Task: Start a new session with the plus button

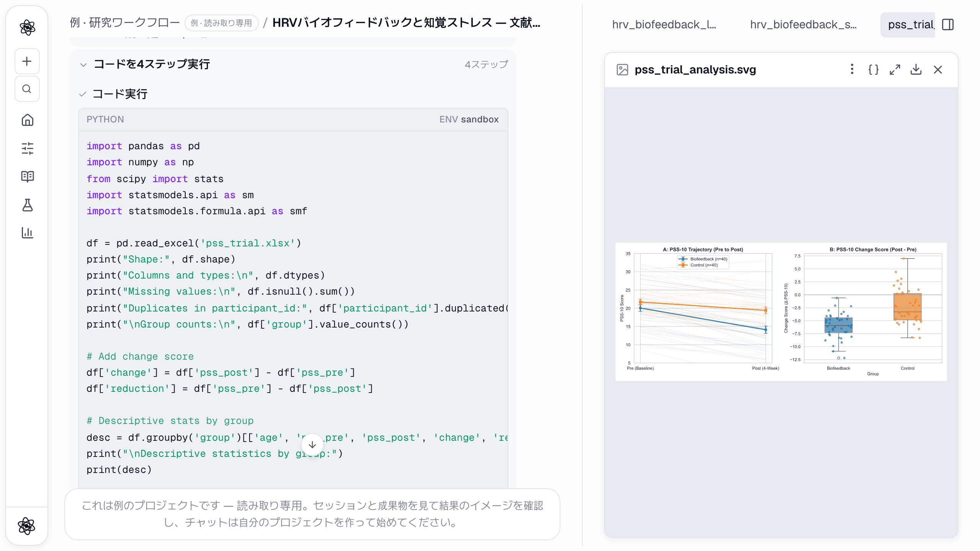Action: [x=27, y=61]
